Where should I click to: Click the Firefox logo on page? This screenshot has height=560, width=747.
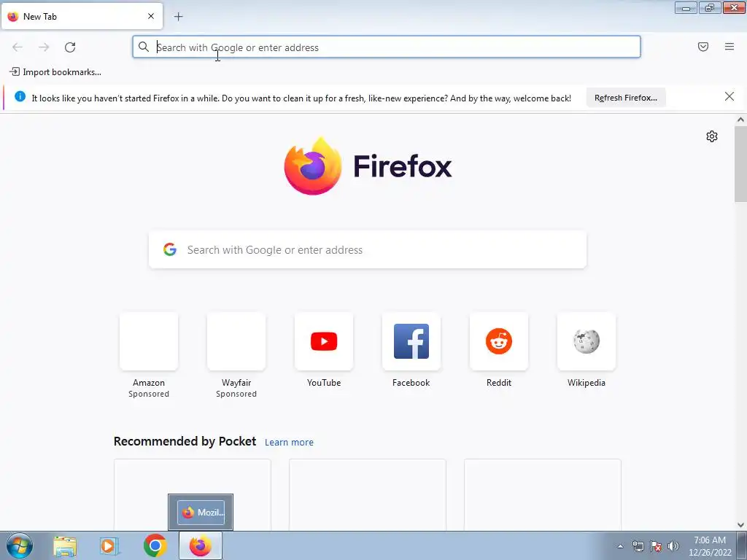368,166
